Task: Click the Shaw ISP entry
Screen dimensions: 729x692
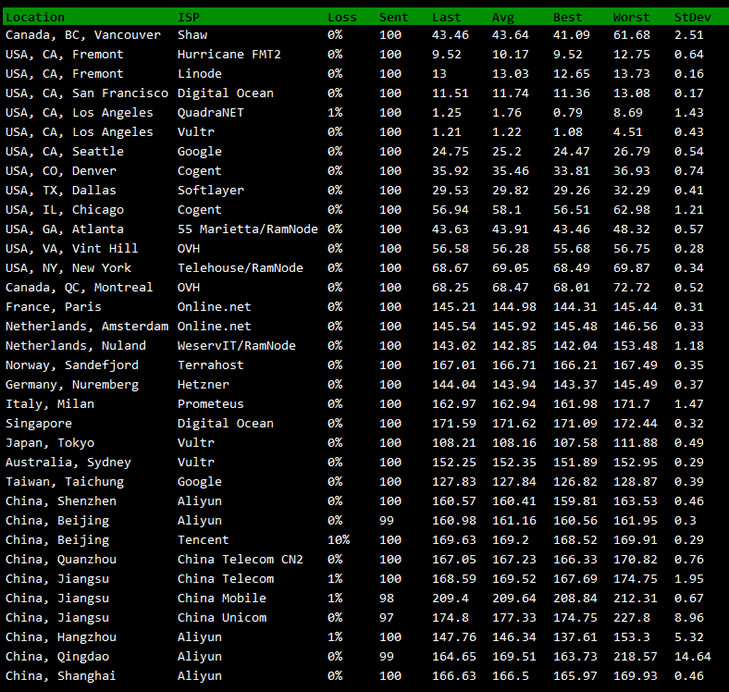Action: (192, 35)
